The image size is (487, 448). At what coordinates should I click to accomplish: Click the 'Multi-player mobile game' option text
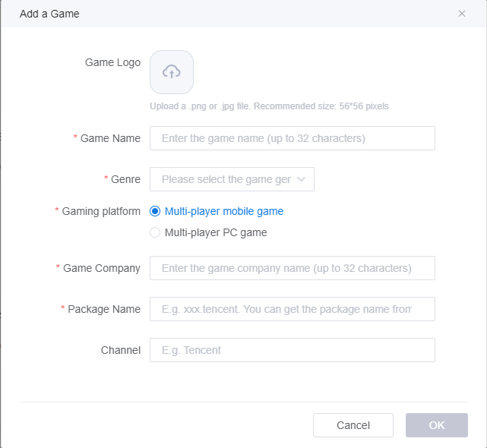coord(223,211)
